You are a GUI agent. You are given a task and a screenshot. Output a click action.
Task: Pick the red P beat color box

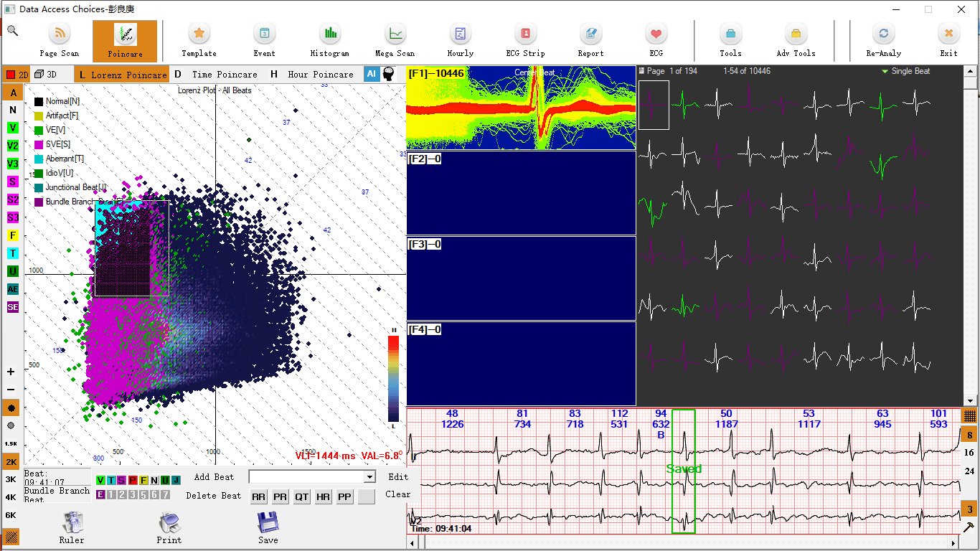coord(133,480)
